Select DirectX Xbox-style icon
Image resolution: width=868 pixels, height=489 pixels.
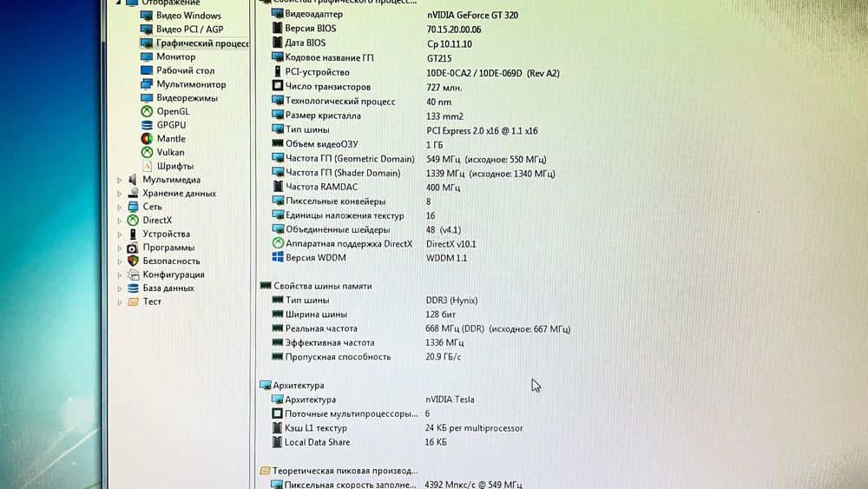[x=133, y=220]
